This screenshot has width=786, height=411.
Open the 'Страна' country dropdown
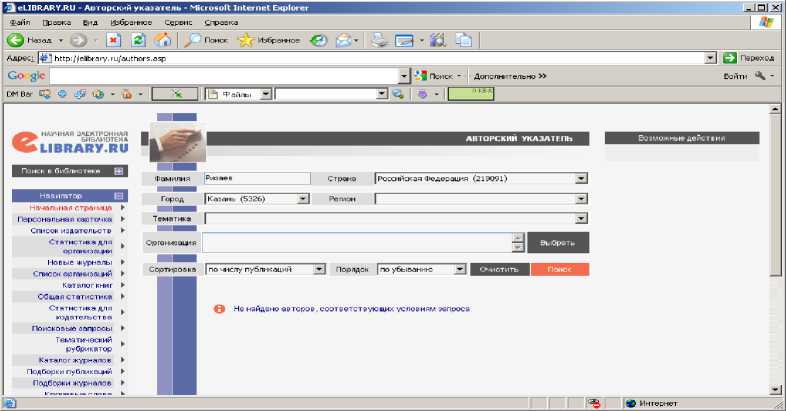point(581,178)
